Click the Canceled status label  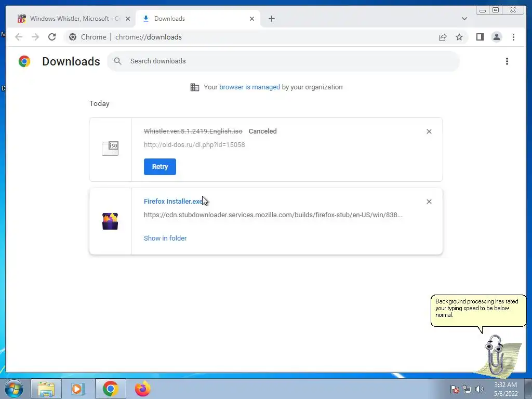pyautogui.click(x=262, y=131)
